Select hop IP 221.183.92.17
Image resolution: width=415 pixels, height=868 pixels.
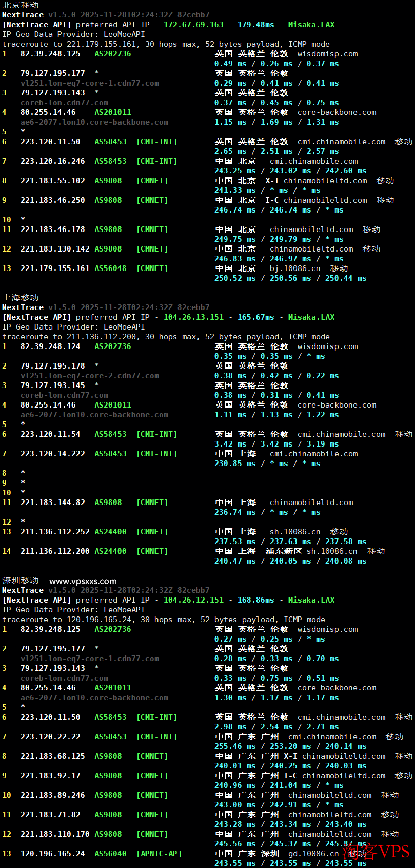point(50,776)
